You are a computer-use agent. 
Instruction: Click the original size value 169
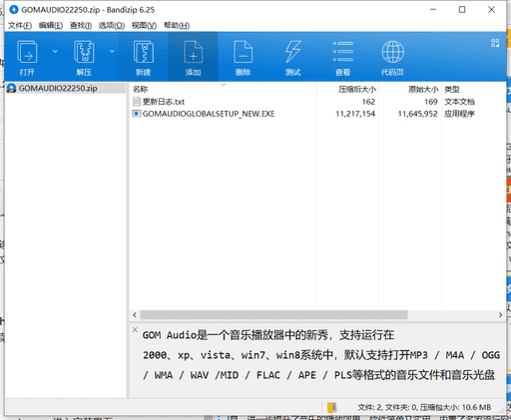[431, 102]
